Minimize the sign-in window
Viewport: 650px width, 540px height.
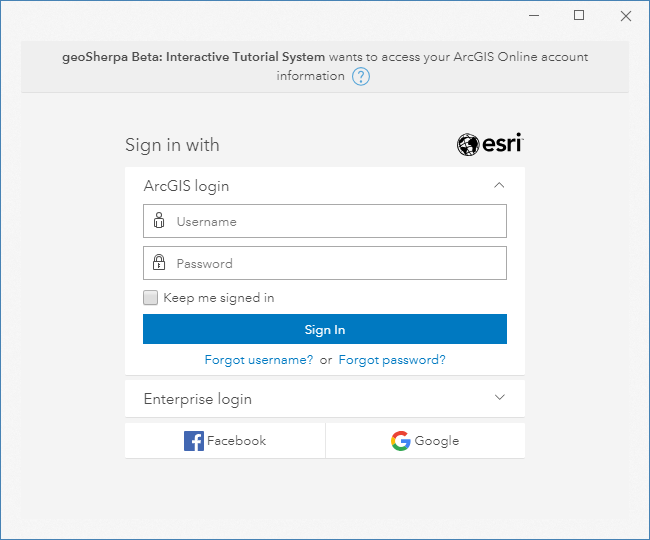click(x=534, y=15)
